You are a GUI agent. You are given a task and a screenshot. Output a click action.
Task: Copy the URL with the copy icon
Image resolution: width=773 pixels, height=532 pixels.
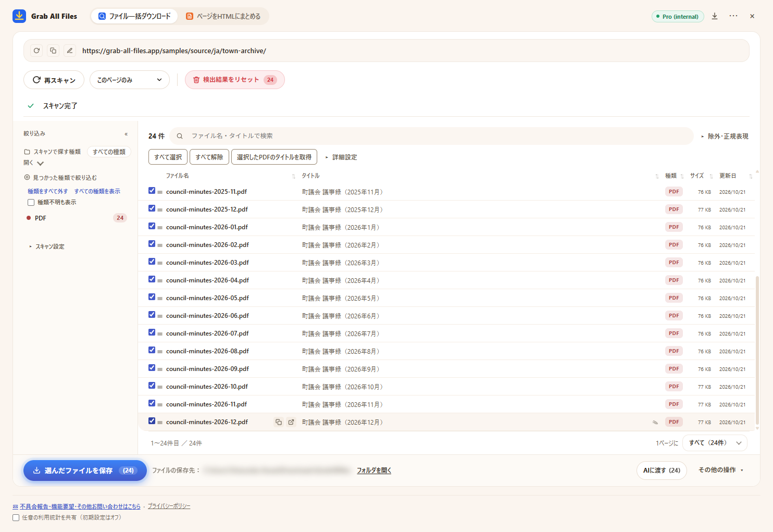[x=53, y=51]
